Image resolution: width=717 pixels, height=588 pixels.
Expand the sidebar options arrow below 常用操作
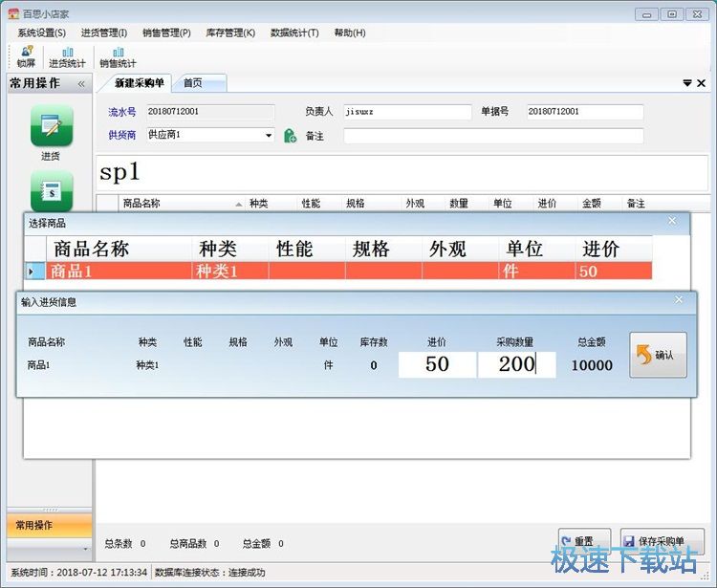pos(85,549)
